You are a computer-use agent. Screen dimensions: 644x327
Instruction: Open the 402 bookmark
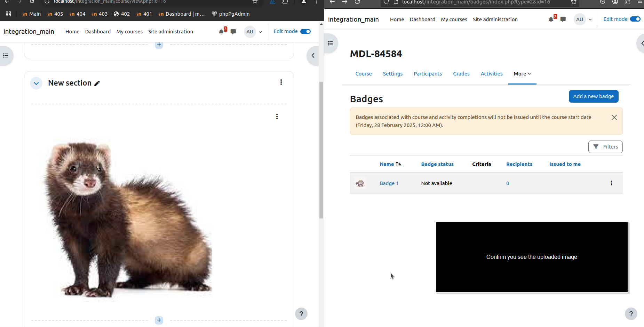click(122, 14)
